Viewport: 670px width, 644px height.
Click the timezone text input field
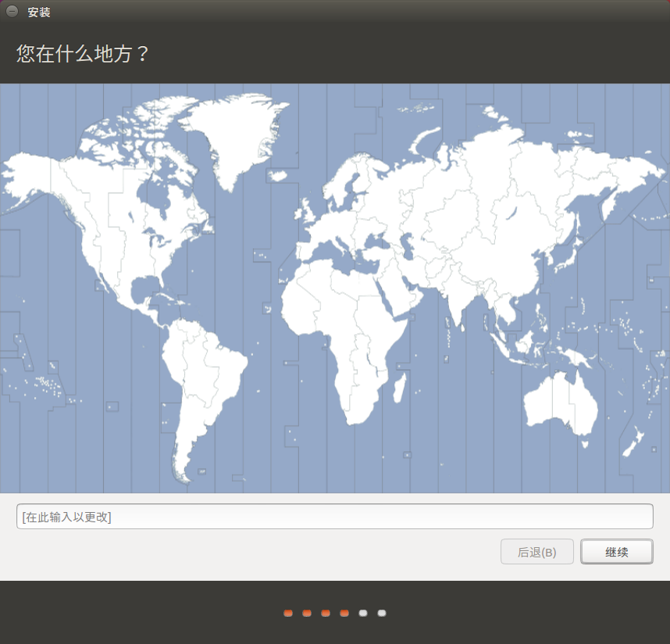(x=334, y=516)
